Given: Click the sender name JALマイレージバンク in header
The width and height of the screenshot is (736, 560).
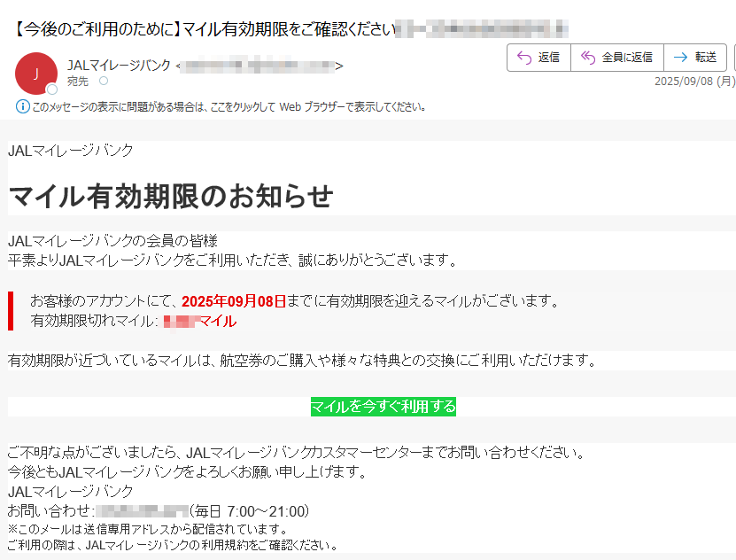Looking at the screenshot, I should pyautogui.click(x=119, y=66).
